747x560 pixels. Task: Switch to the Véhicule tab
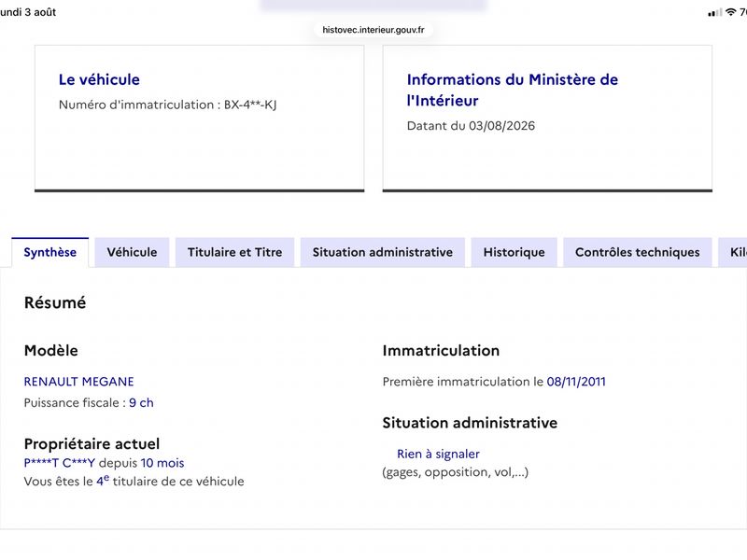(132, 252)
